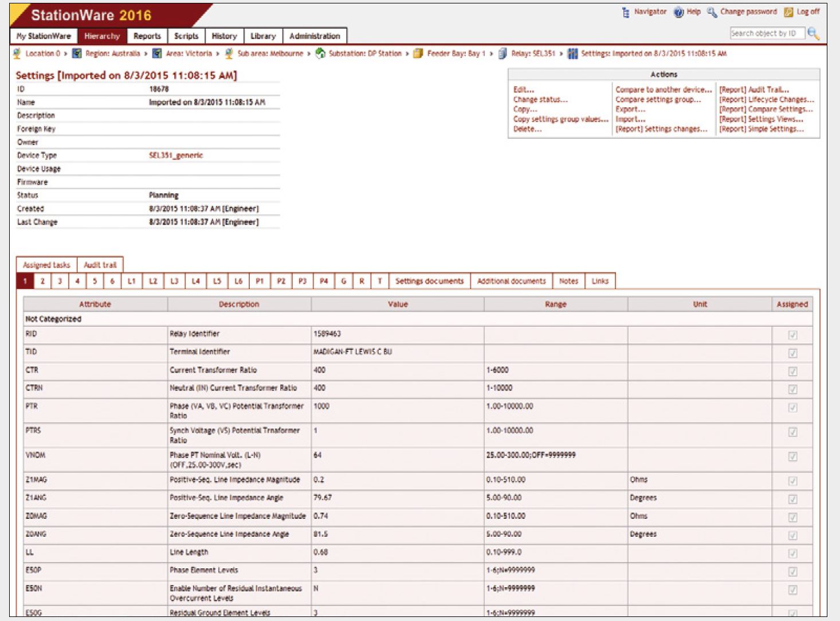Toggle Assigned checkbox for CTRN row
840x621 pixels.
click(x=792, y=389)
